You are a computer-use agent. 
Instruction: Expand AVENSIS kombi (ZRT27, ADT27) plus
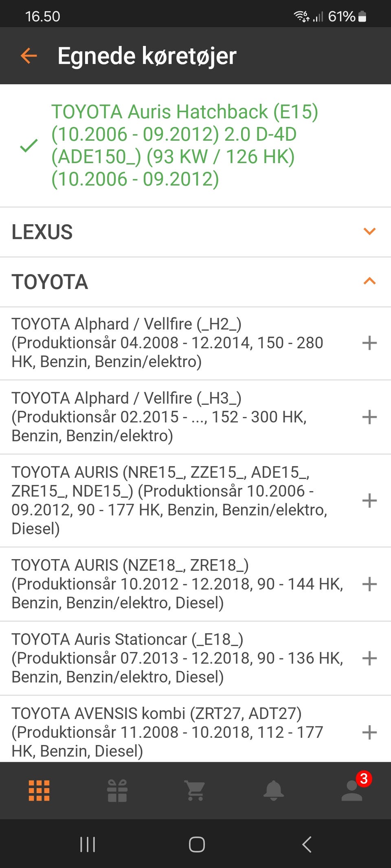tap(369, 732)
